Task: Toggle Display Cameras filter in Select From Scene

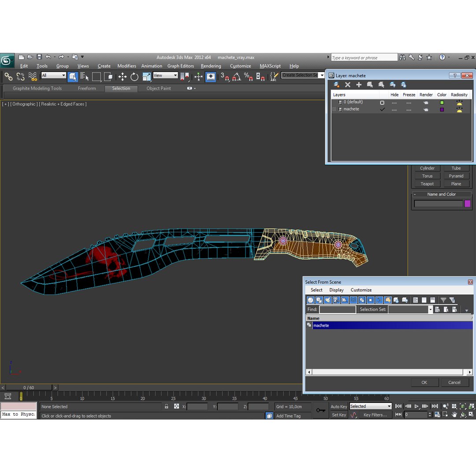Action: pos(336,300)
